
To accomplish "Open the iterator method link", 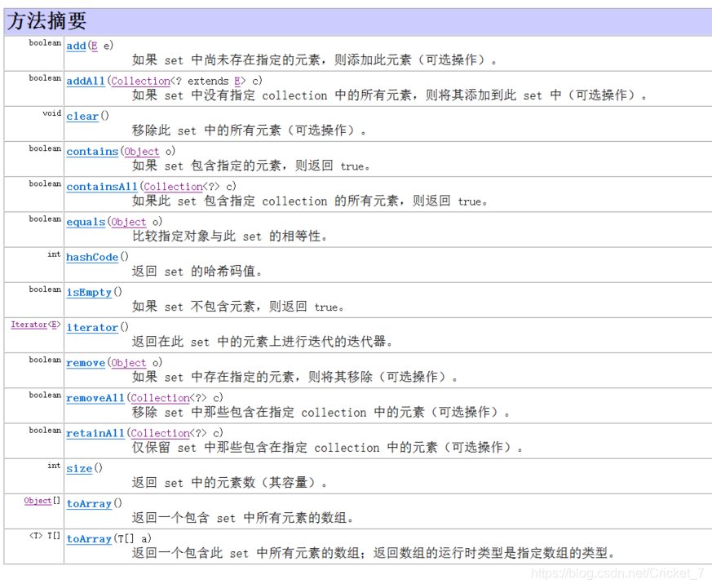I will (x=92, y=327).
